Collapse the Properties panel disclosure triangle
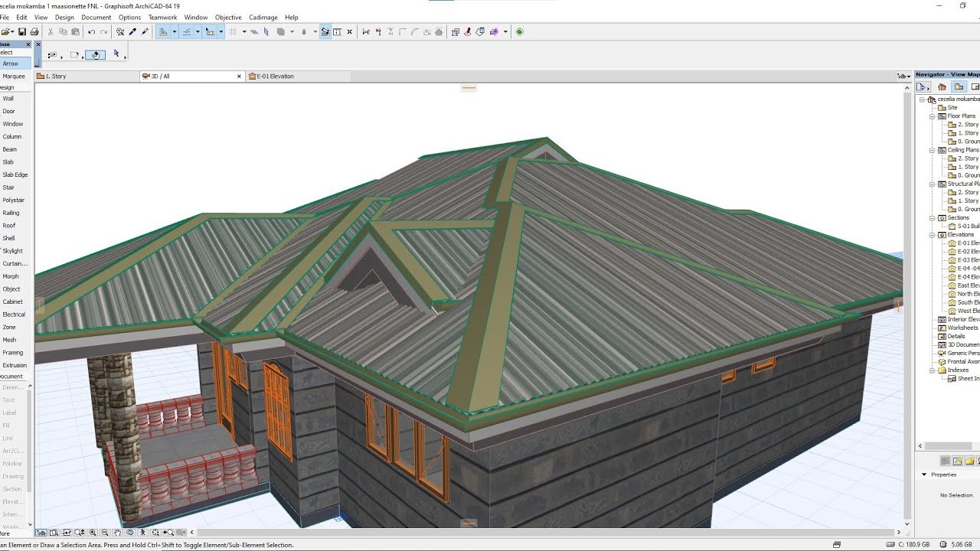This screenshot has height=551, width=980. (x=924, y=474)
